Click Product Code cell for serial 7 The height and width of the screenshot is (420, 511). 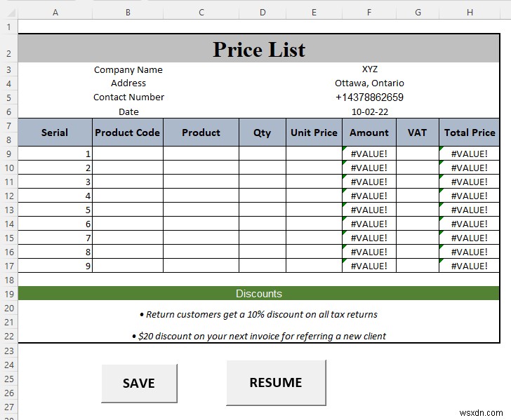click(x=128, y=238)
